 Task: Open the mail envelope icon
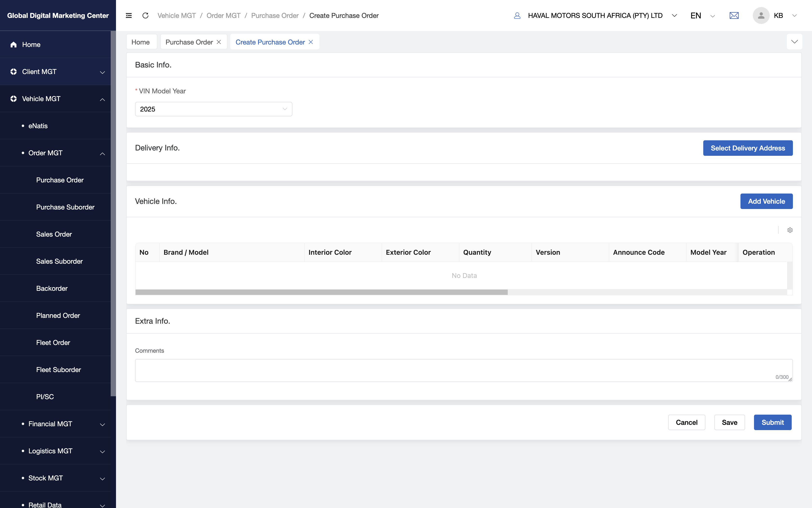coord(734,15)
